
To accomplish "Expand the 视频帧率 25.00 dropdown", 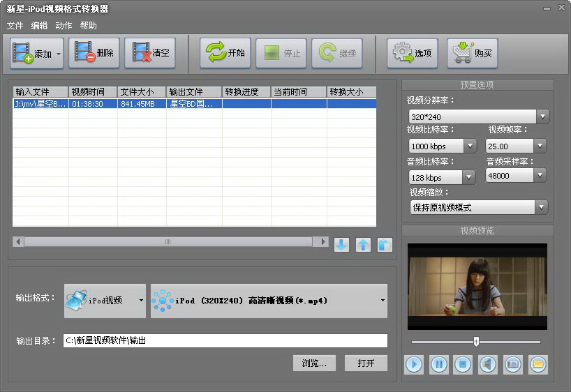I will [540, 146].
